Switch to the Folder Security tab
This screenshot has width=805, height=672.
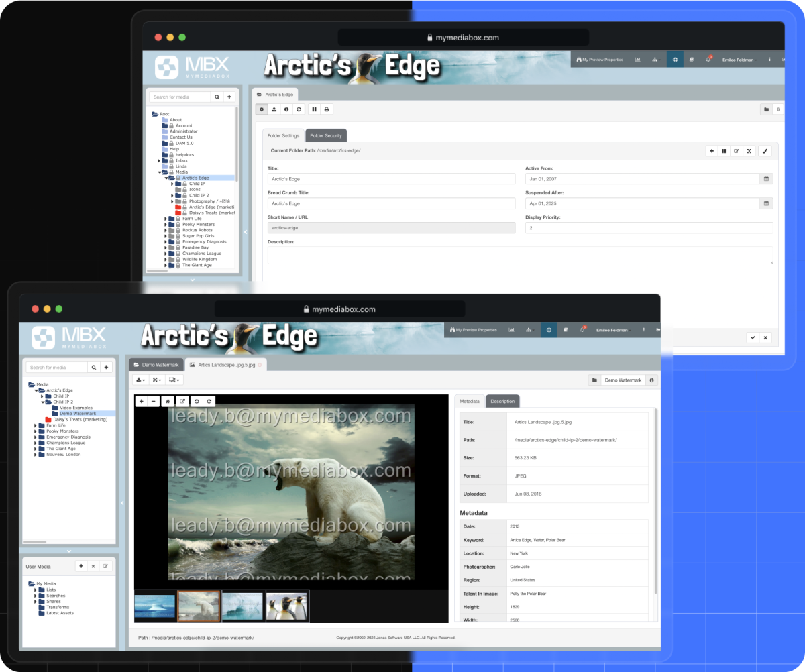pyautogui.click(x=326, y=136)
